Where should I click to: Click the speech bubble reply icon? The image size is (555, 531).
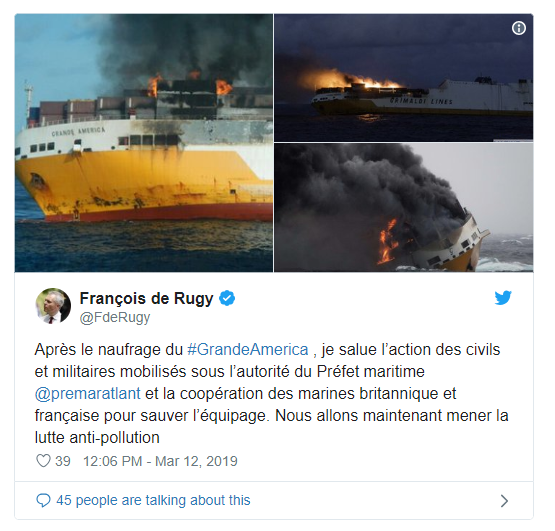tap(44, 500)
